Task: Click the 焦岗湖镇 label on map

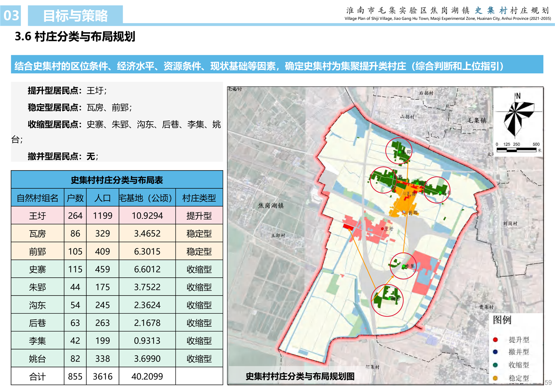Action: coord(271,206)
